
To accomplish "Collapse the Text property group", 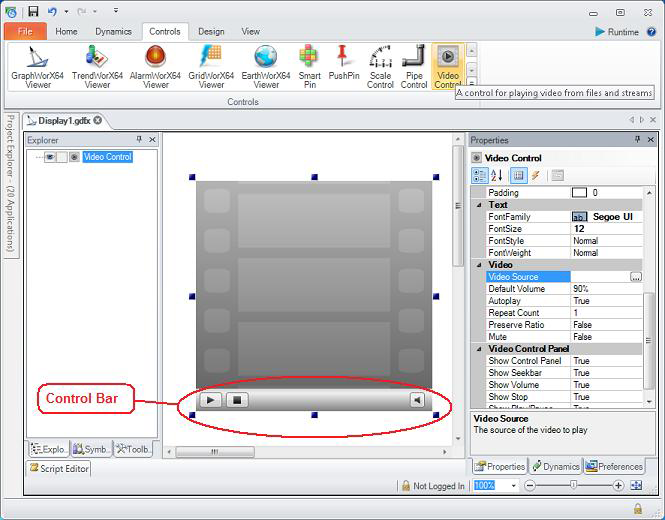I will [478, 205].
